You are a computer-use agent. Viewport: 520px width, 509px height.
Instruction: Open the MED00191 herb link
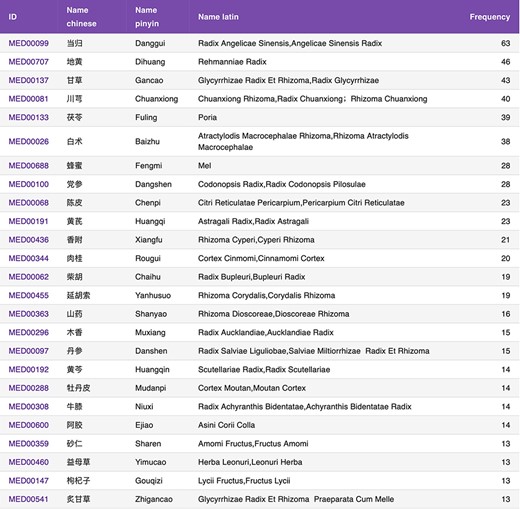pos(29,221)
